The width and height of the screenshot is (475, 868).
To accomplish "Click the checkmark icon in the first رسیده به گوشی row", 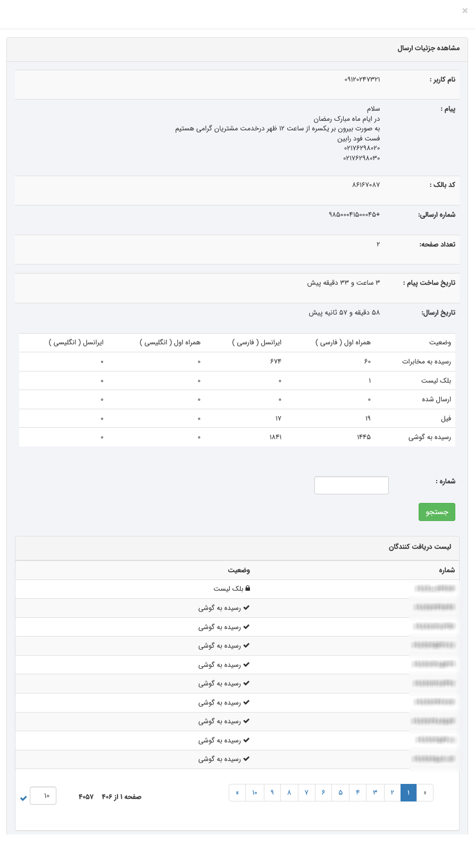I will tap(246, 608).
